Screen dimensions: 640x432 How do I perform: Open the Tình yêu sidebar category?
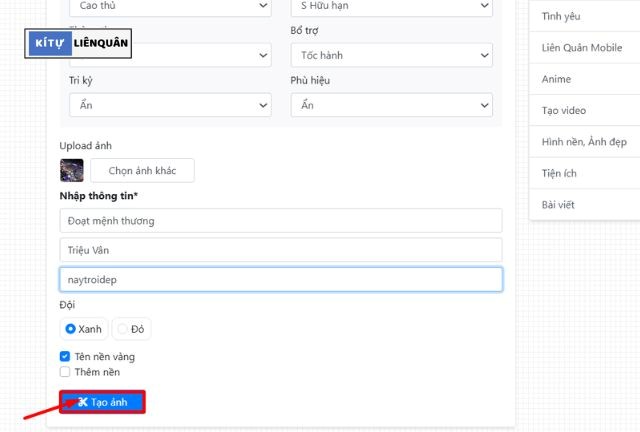(559, 17)
